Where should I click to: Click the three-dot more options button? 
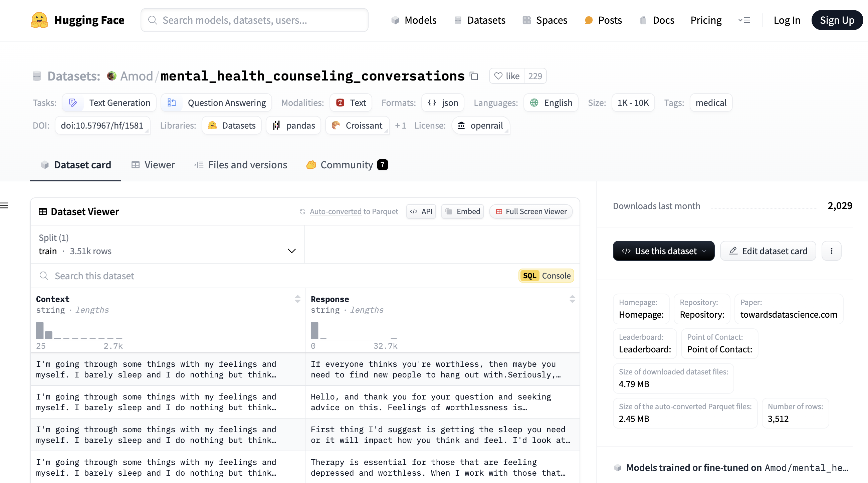[x=831, y=251]
